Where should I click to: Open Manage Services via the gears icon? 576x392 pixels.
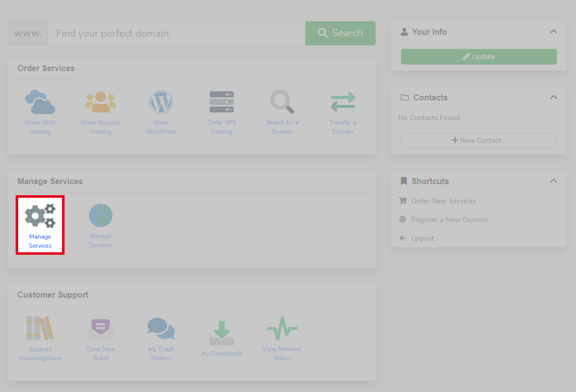coord(40,216)
